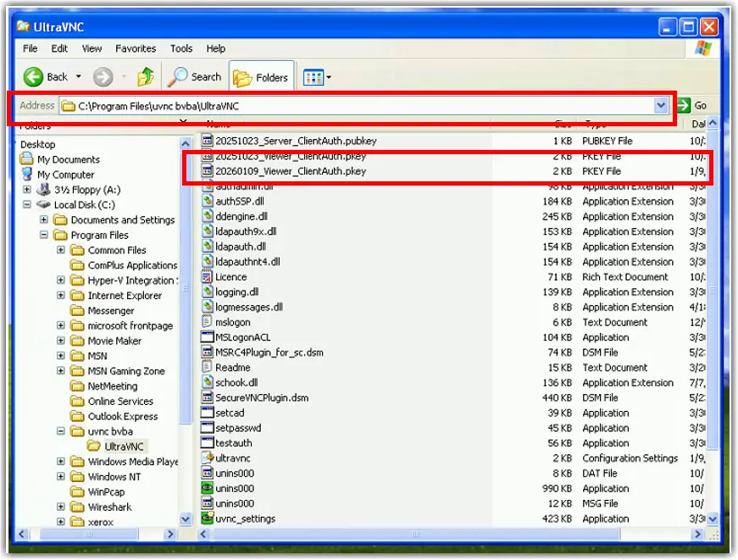Select the setcad application icon
The height and width of the screenshot is (560, 738).
[x=207, y=413]
